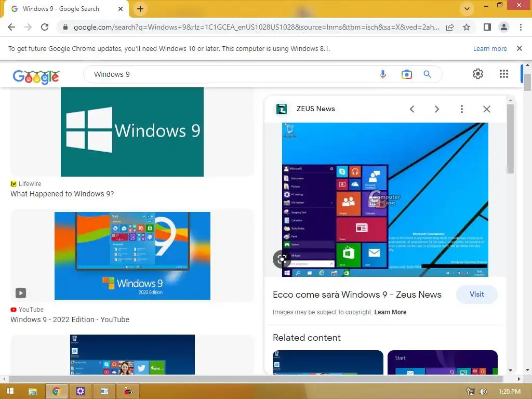Open preview panel more options menu
The image size is (532, 399).
coord(461,109)
